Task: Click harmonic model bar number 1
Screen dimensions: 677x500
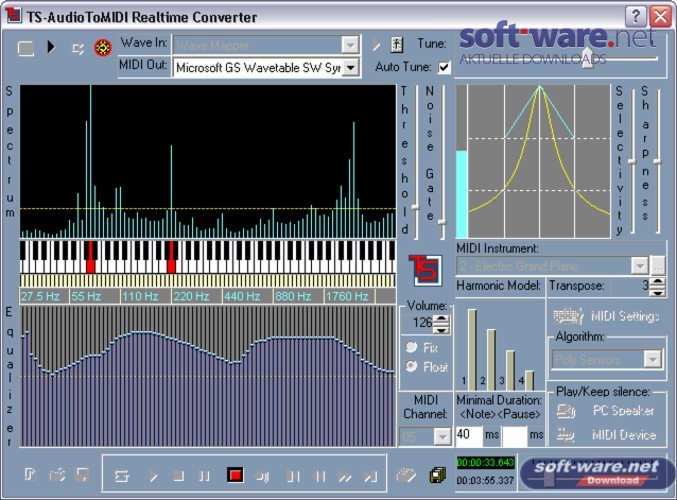Action: click(472, 350)
